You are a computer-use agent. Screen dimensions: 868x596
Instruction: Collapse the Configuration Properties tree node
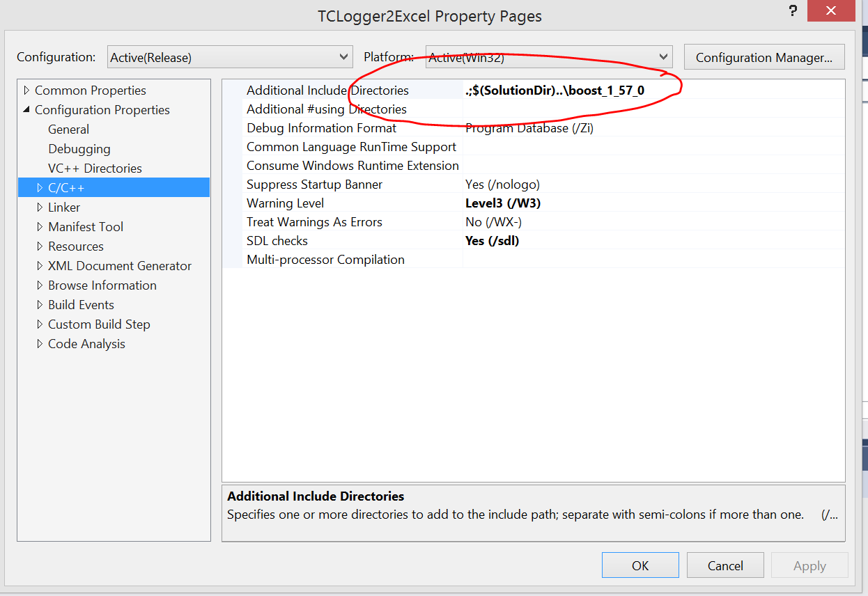tap(27, 110)
